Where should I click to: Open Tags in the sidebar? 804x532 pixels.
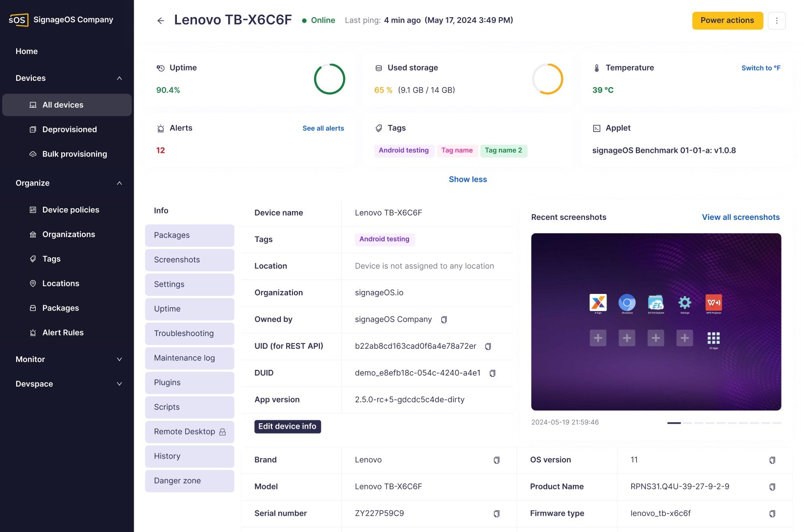[x=51, y=259]
